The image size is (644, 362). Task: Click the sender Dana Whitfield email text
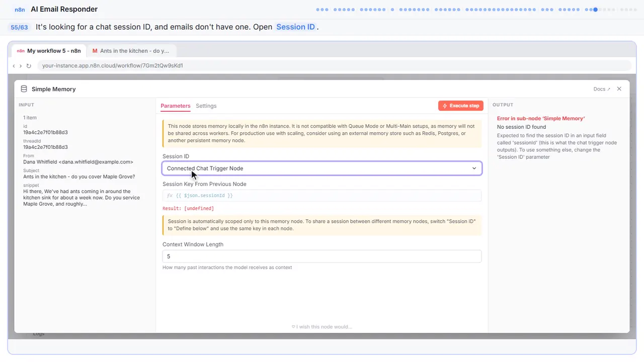pyautogui.click(x=78, y=162)
